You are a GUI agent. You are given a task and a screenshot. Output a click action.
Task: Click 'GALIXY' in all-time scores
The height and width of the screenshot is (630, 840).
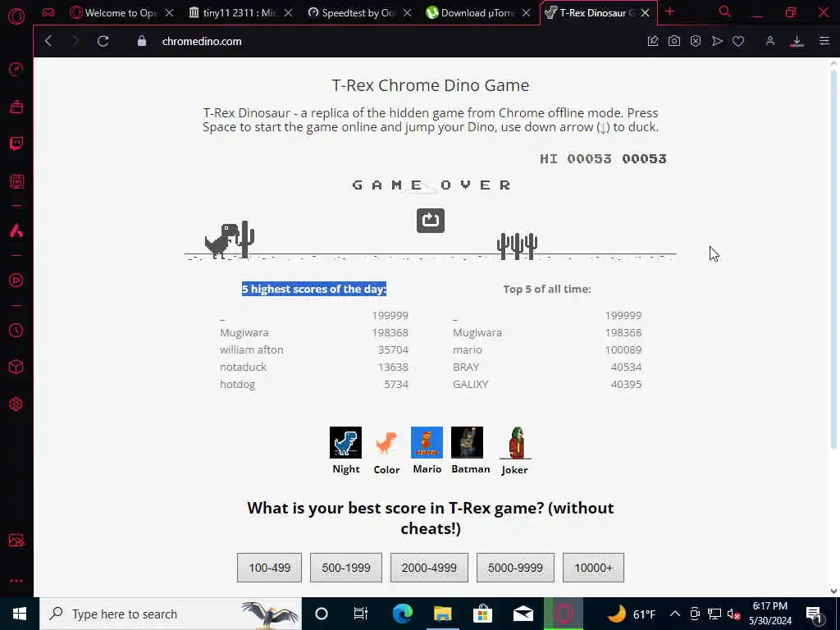tap(470, 384)
